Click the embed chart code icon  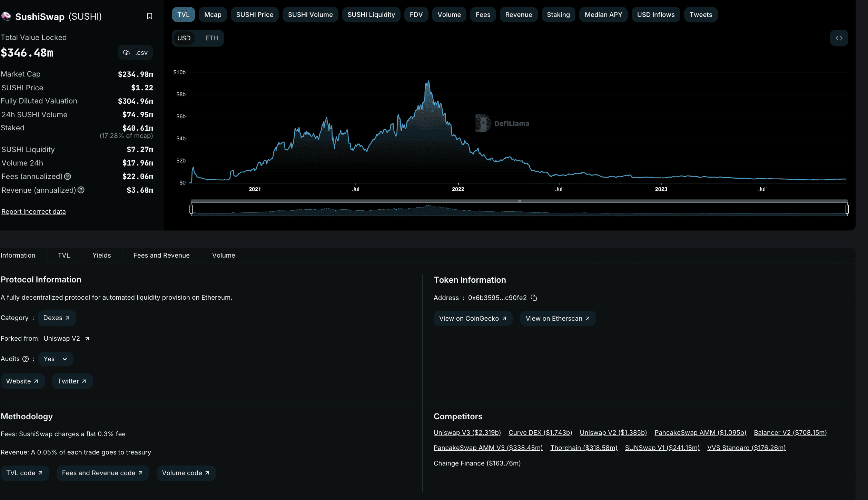pyautogui.click(x=839, y=38)
